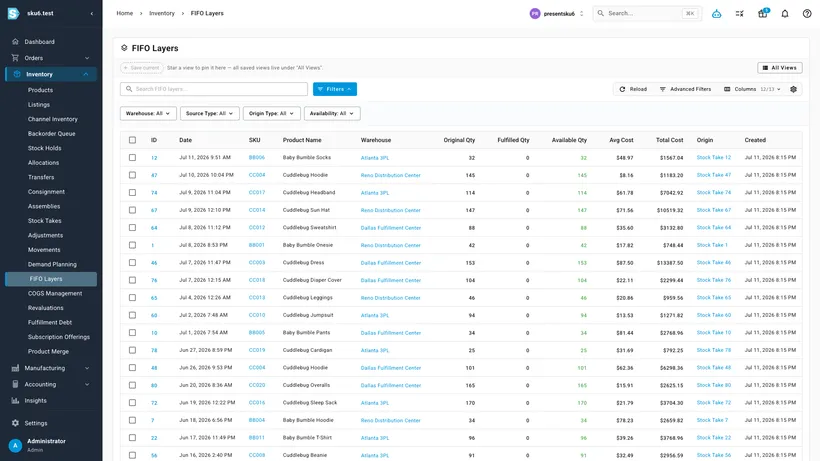Screen dimensions: 820x461
Task: Collapse the sidebar using the chevron icon
Action: point(92,14)
